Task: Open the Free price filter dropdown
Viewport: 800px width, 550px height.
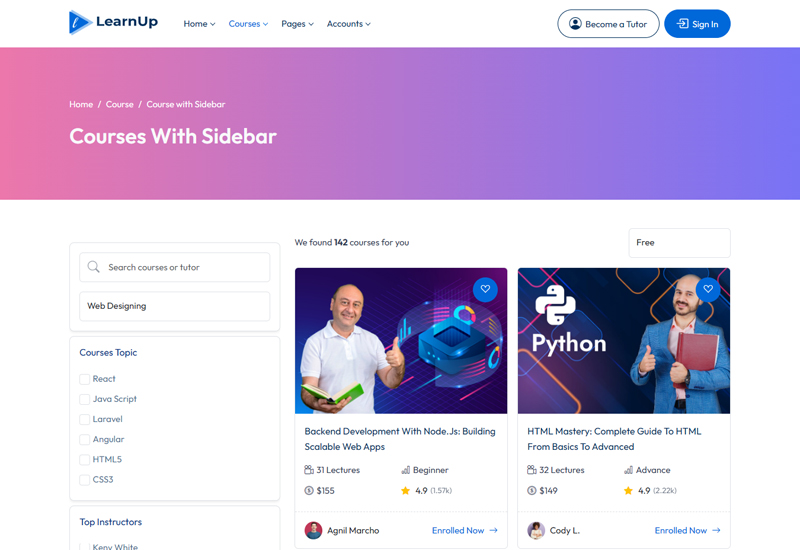Action: coord(679,243)
